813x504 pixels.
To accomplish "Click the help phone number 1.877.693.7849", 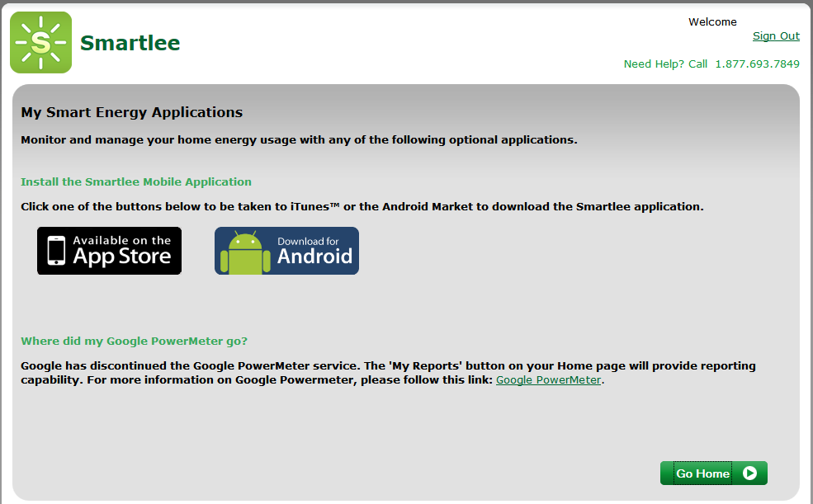I will (x=757, y=64).
